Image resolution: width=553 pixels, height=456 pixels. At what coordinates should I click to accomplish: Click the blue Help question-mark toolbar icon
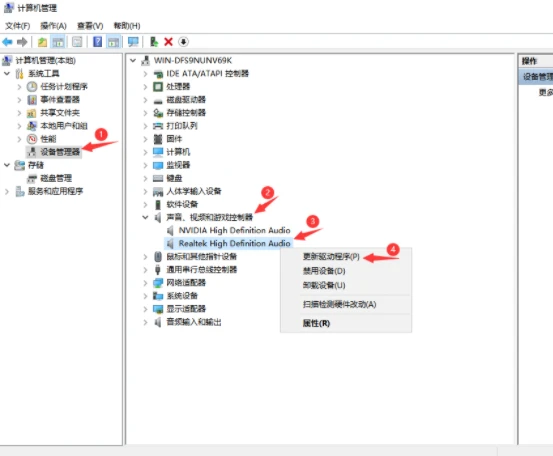(x=97, y=42)
